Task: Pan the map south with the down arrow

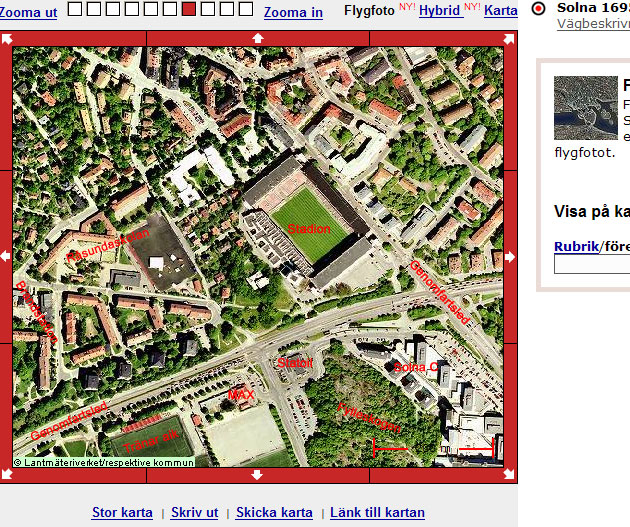Action: pos(257,475)
